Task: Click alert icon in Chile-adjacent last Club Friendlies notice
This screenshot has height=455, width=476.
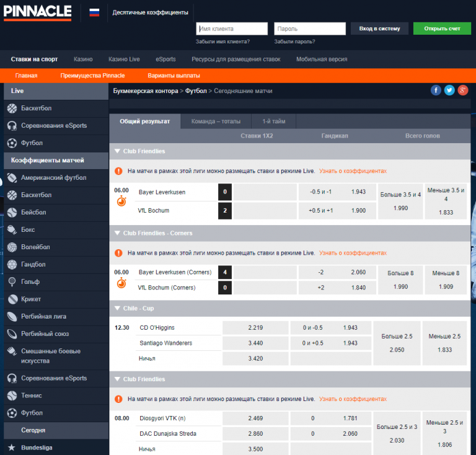Action: point(118,399)
